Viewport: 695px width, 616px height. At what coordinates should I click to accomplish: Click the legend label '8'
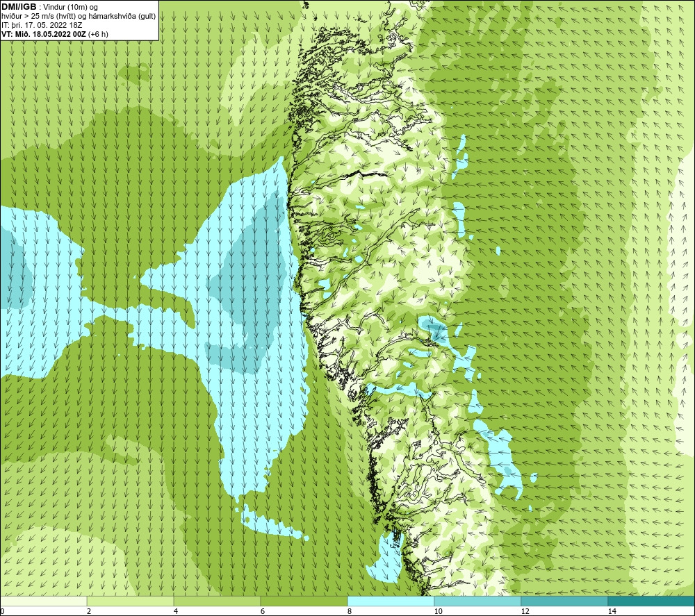[350, 611]
